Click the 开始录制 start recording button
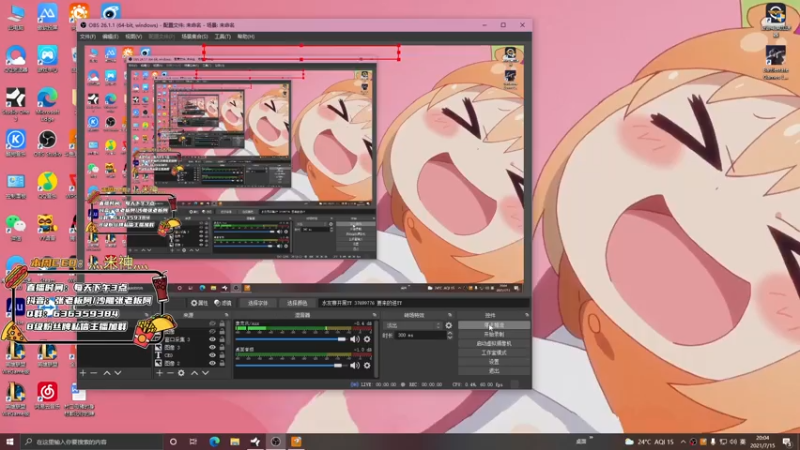 493,334
